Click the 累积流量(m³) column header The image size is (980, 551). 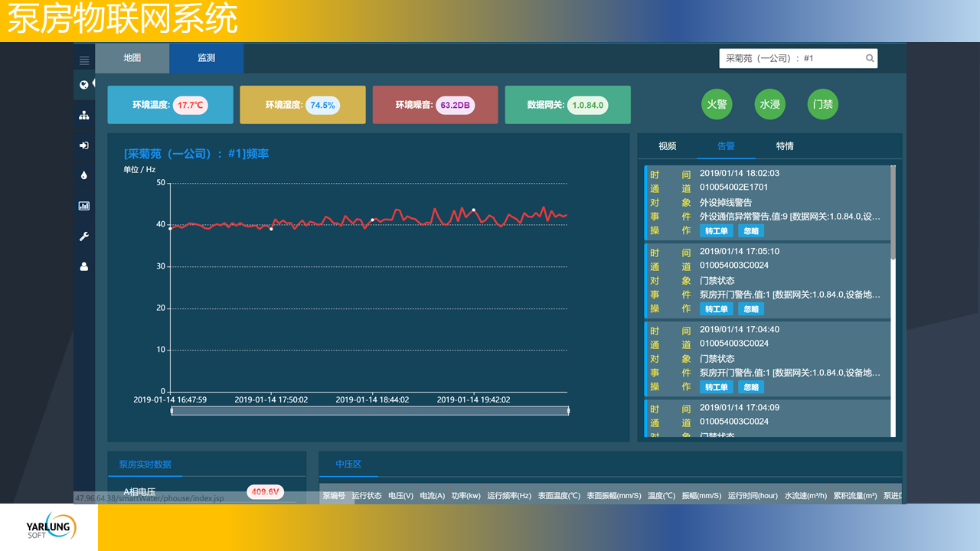855,496
